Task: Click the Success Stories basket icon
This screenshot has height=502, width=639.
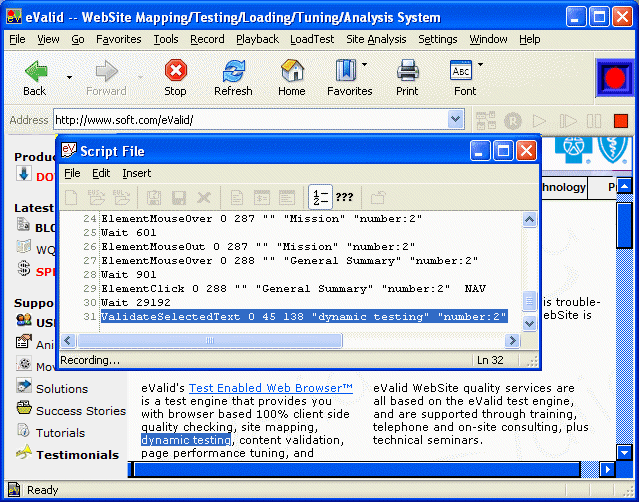Action: 24,407
